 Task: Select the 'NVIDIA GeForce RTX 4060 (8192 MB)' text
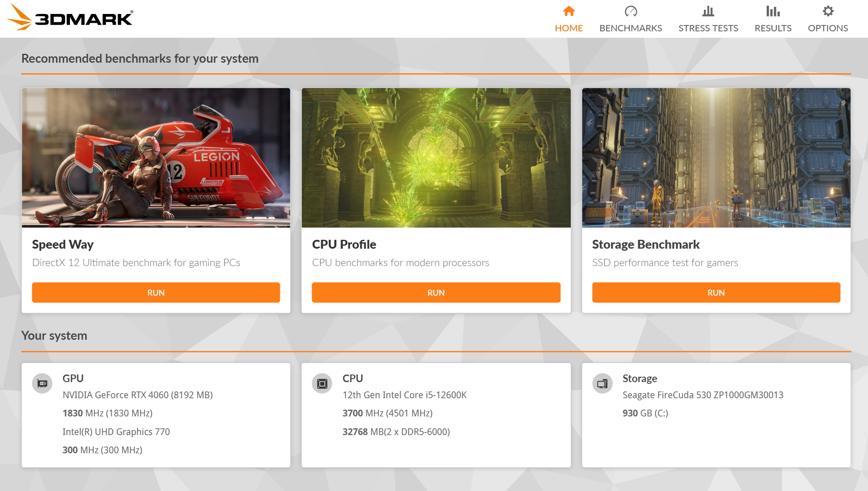(137, 395)
